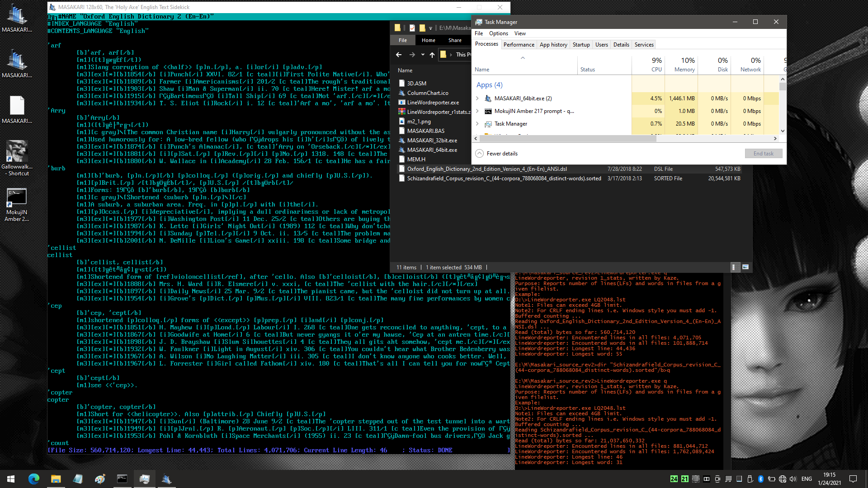Launch Microsoft Edge from the taskbar
Image resolution: width=868 pixels, height=488 pixels.
34,479
